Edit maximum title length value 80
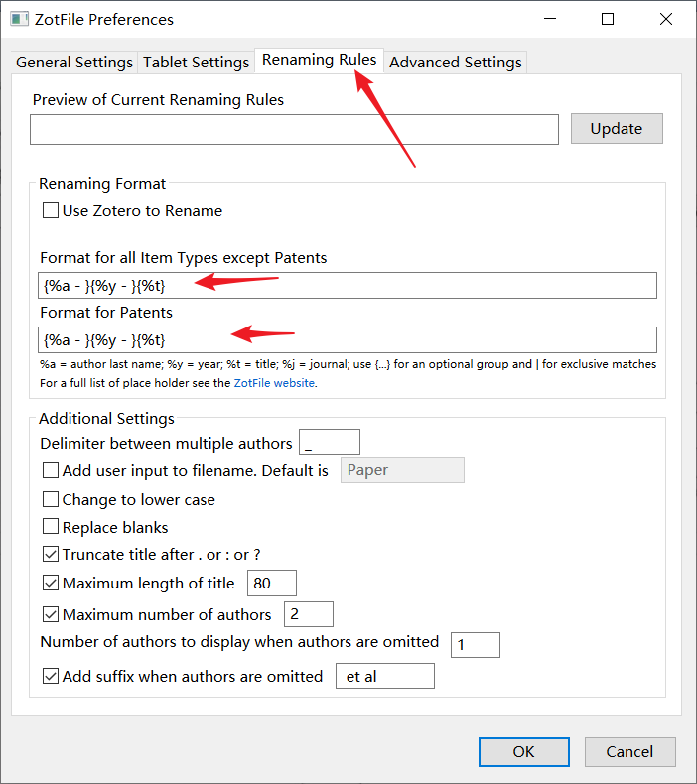697x784 pixels. click(272, 583)
